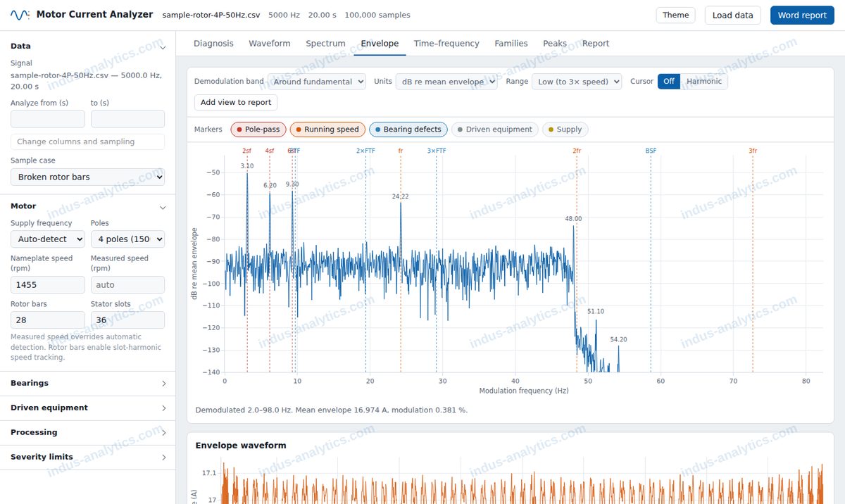The image size is (845, 504).
Task: Click the 4sf marker label on chart
Action: pyautogui.click(x=270, y=151)
